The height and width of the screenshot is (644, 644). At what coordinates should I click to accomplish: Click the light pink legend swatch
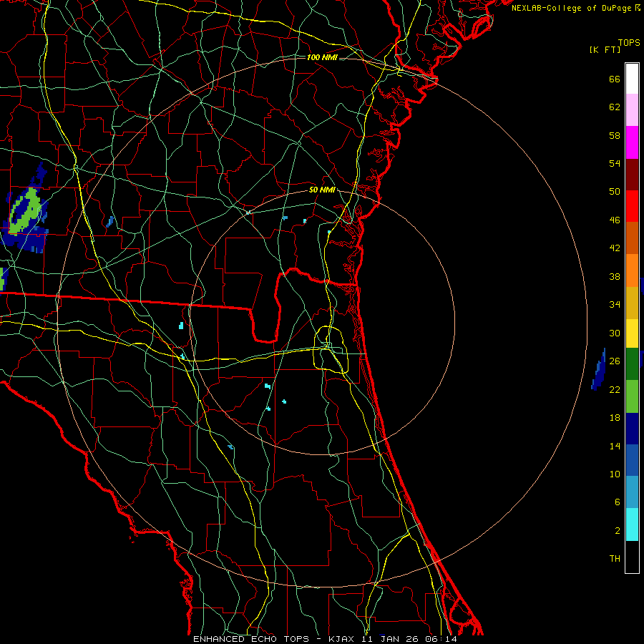pos(632,109)
